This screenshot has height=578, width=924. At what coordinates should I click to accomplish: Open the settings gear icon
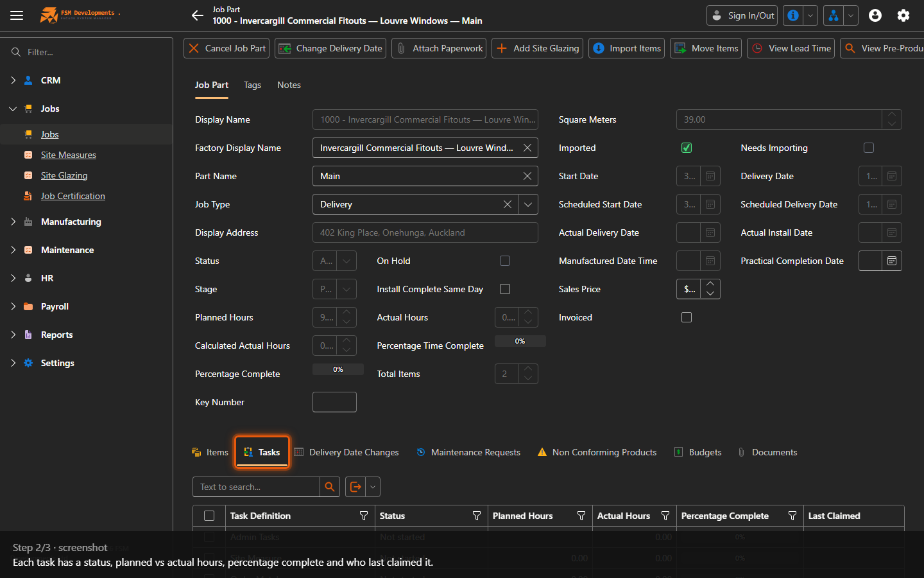click(903, 15)
